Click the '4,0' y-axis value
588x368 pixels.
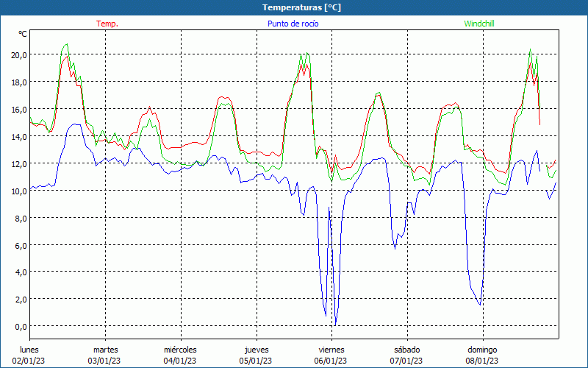[21, 272]
